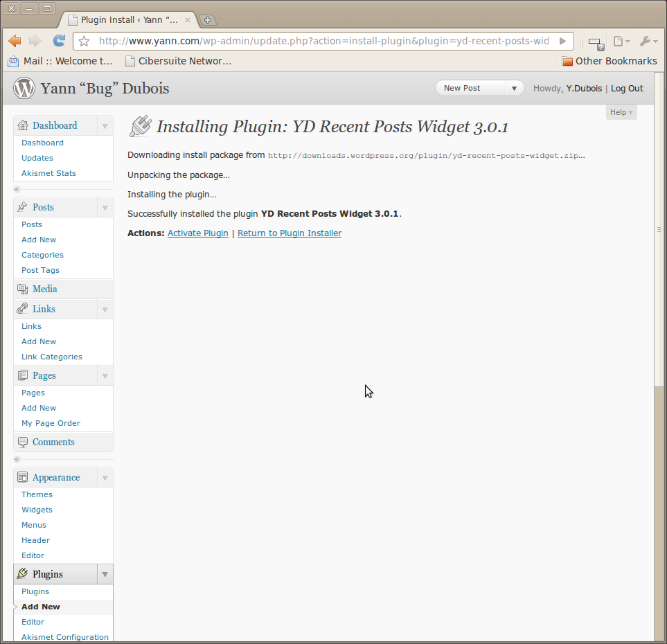
Task: Open the Other Bookmarks folder
Action: (x=609, y=61)
